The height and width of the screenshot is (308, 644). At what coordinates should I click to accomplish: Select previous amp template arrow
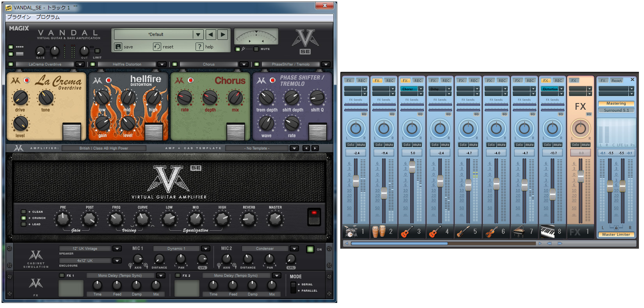306,148
